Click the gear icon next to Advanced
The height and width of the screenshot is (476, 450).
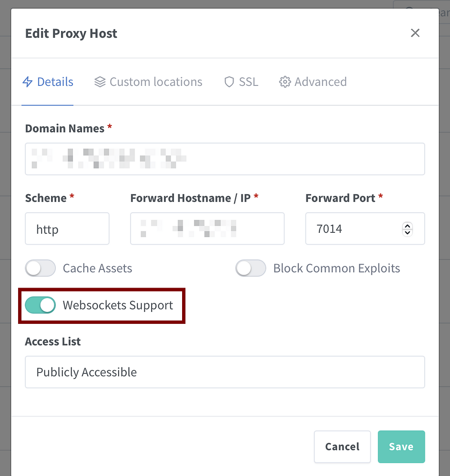click(x=285, y=82)
